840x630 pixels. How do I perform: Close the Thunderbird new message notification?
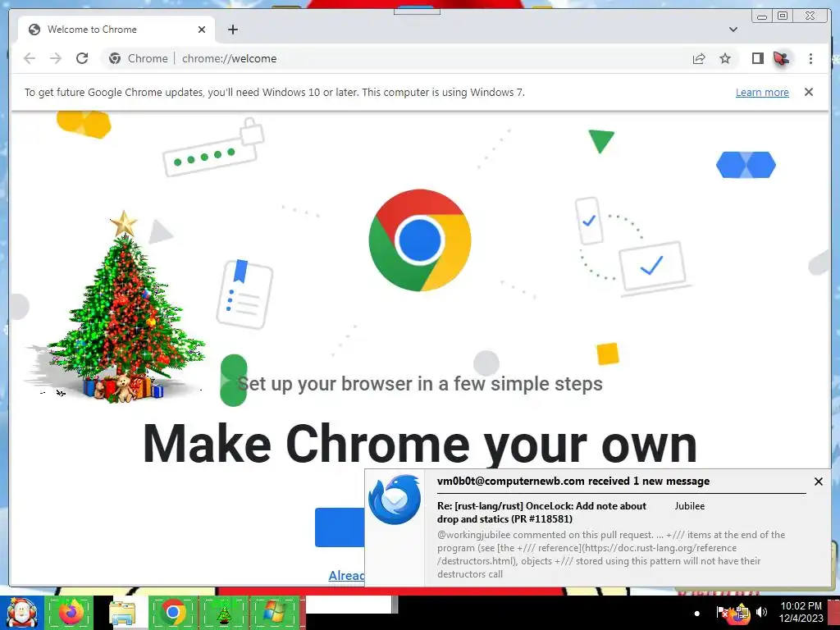[819, 482]
